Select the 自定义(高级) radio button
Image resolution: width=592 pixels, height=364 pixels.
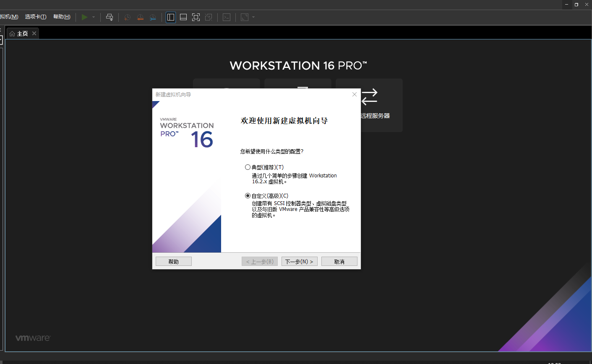pyautogui.click(x=248, y=196)
